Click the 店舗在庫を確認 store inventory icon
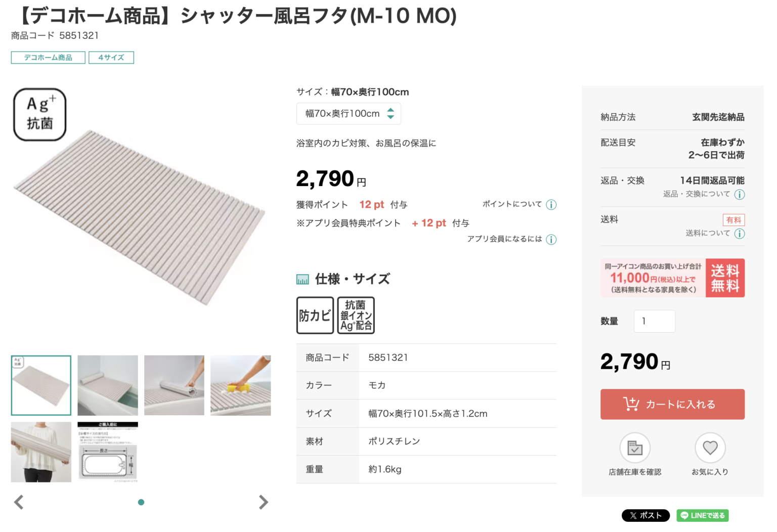Image resolution: width=777 pixels, height=532 pixels. [x=634, y=447]
